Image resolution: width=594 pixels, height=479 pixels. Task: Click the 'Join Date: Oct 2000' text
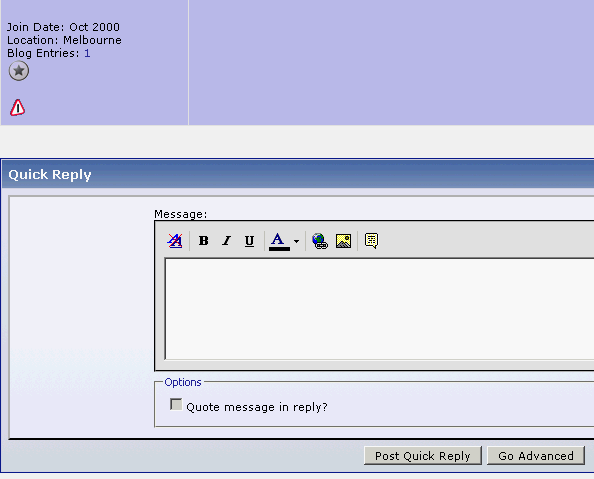coord(63,27)
